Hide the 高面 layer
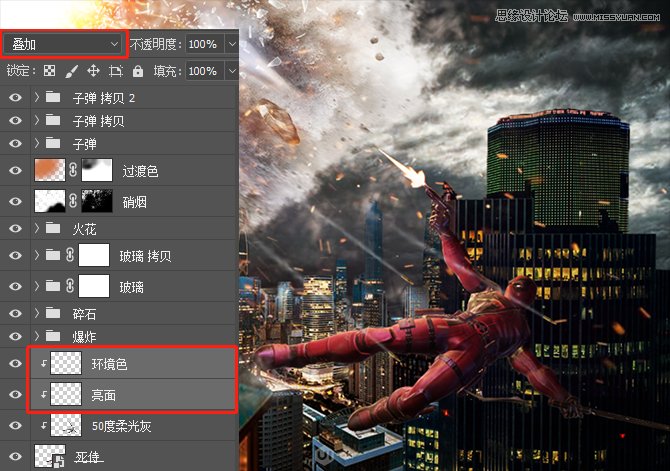This screenshot has height=471, width=670. click(x=15, y=394)
